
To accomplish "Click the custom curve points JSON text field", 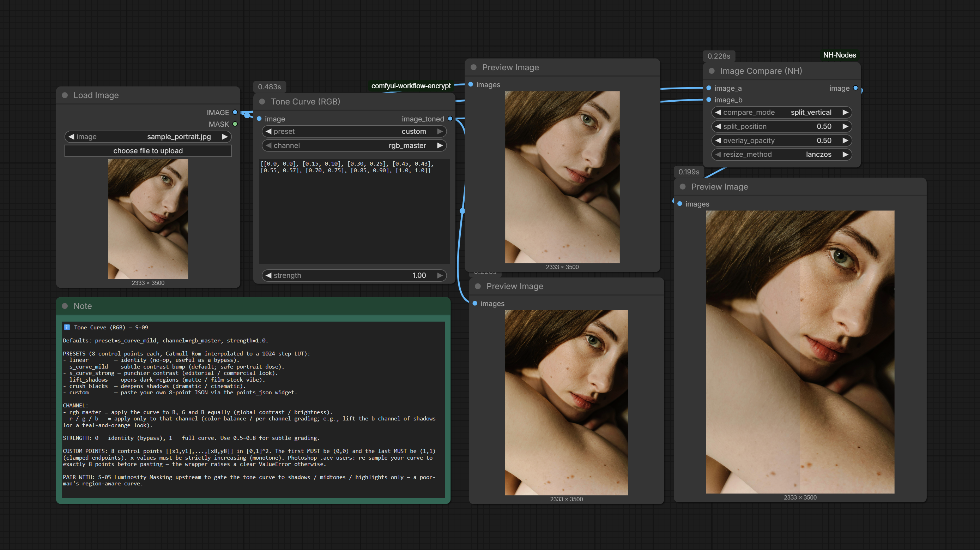I will (x=354, y=211).
